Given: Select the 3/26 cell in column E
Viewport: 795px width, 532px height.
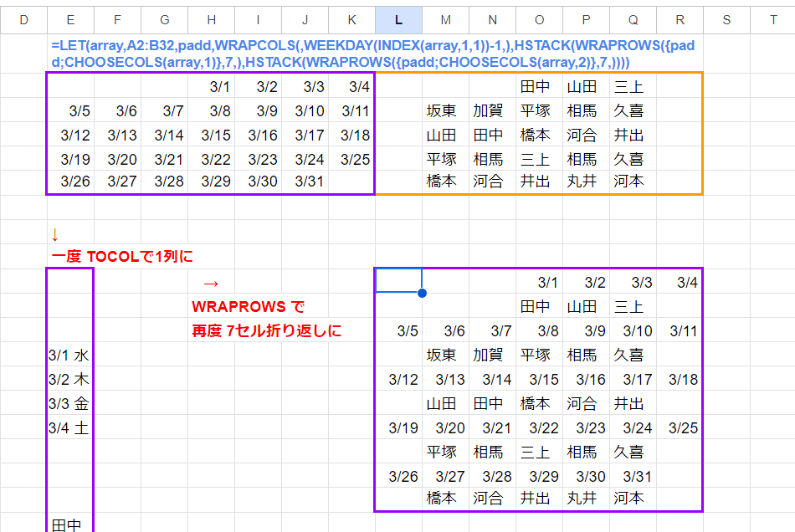Looking at the screenshot, I should click(70, 182).
